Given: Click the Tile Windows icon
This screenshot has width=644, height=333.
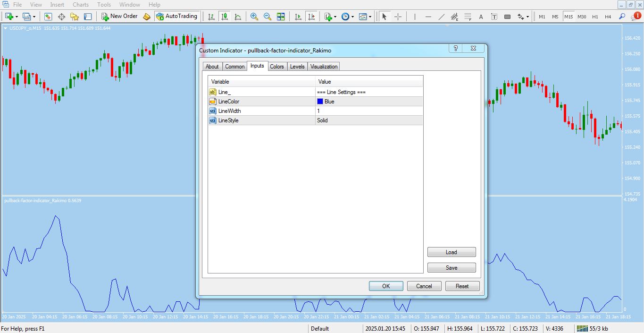Looking at the screenshot, I should (281, 17).
